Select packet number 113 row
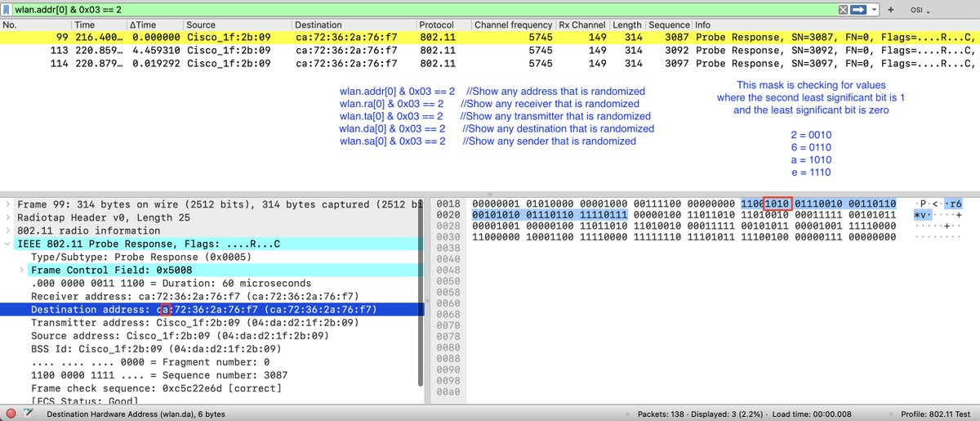 (x=490, y=51)
